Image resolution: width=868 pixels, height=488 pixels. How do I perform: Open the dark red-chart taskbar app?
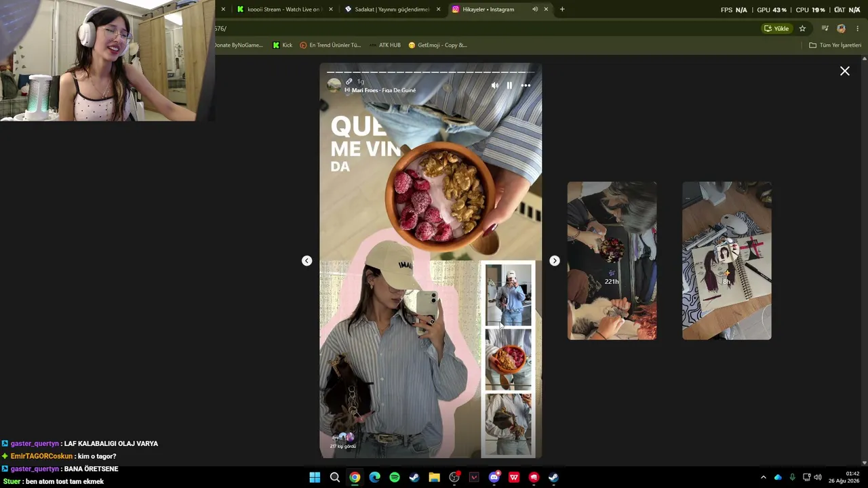tap(474, 477)
